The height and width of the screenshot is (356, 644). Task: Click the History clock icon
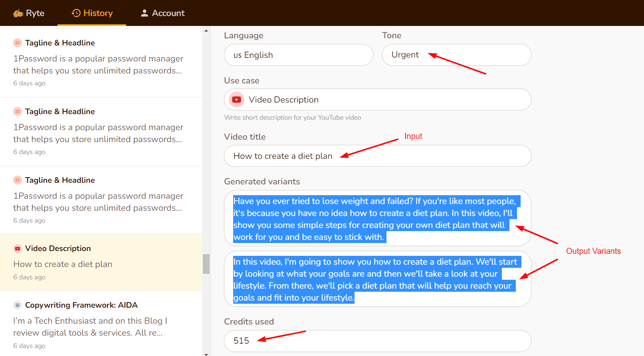coord(76,13)
